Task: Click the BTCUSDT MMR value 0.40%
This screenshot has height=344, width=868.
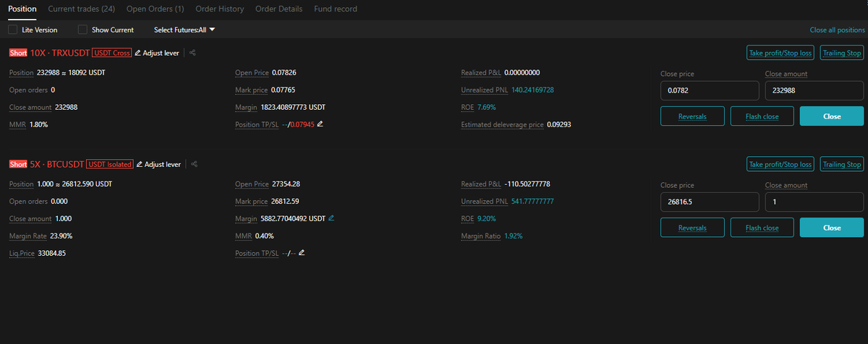Action: tap(264, 236)
